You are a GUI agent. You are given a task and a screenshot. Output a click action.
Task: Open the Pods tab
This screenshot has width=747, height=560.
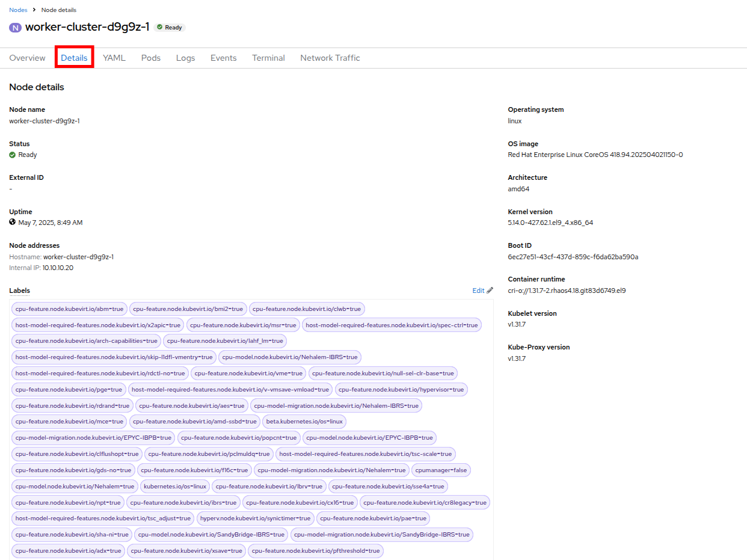tap(151, 58)
